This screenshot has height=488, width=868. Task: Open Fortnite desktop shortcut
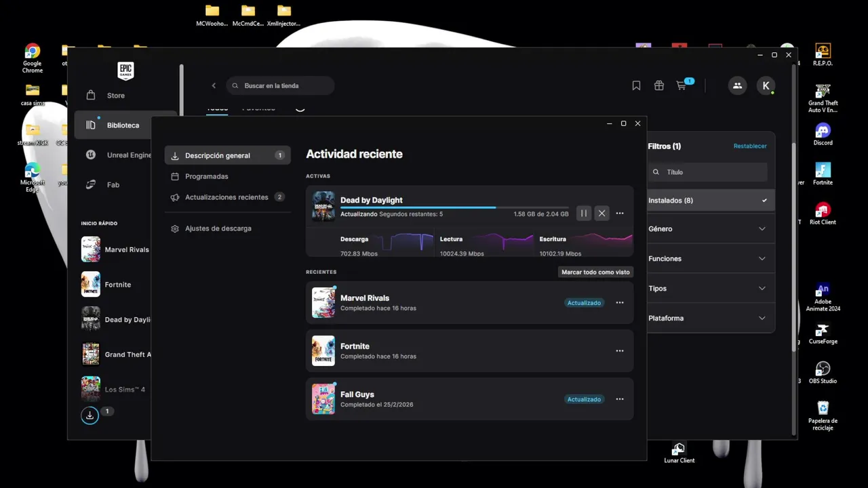(x=823, y=174)
